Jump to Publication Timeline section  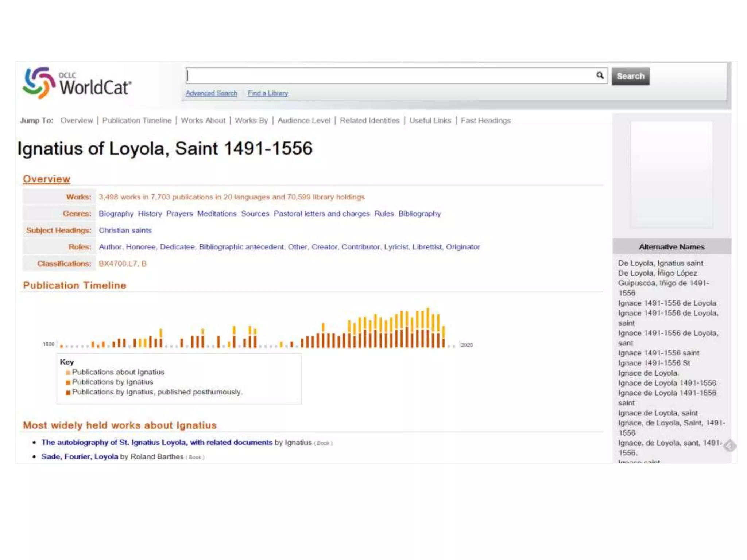tap(137, 121)
